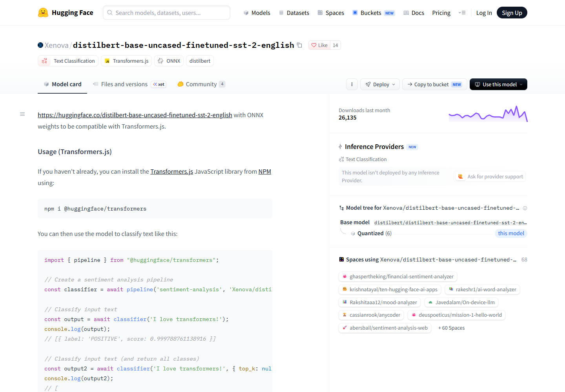The width and height of the screenshot is (565, 392).
Task: Select the Text Classification tag
Action: 68,61
